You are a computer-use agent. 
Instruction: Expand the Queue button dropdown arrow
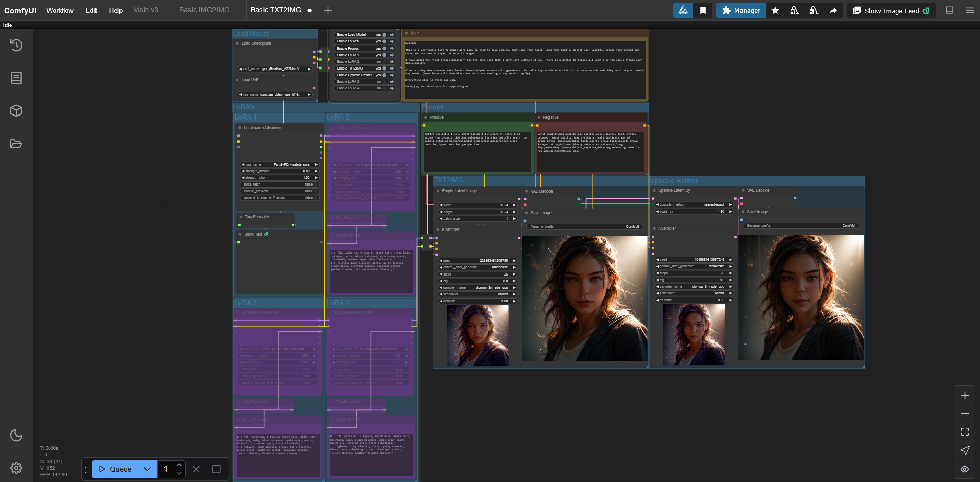pyautogui.click(x=147, y=469)
